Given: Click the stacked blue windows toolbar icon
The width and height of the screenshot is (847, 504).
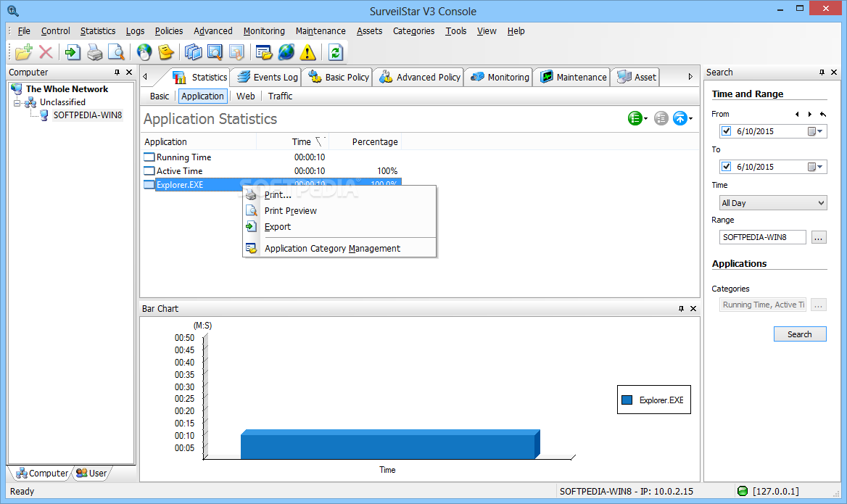Looking at the screenshot, I should point(193,52).
